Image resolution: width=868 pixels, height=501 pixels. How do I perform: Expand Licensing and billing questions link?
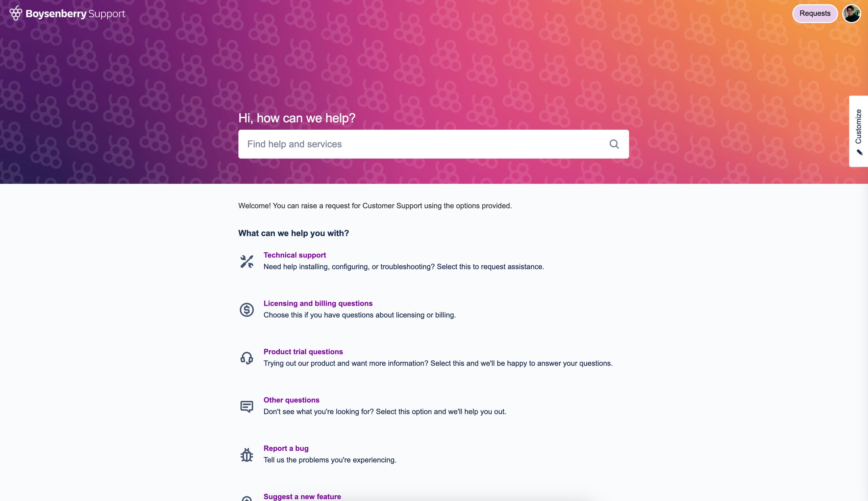[318, 303]
